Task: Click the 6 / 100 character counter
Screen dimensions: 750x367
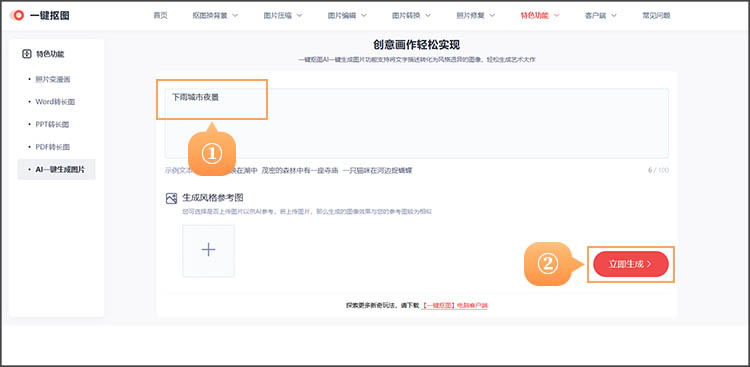Action: pos(658,170)
